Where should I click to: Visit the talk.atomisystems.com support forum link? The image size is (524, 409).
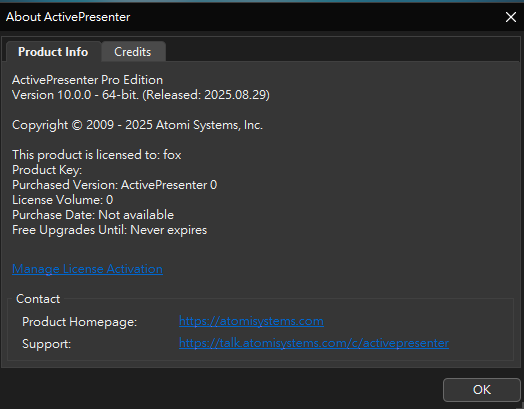click(x=314, y=343)
